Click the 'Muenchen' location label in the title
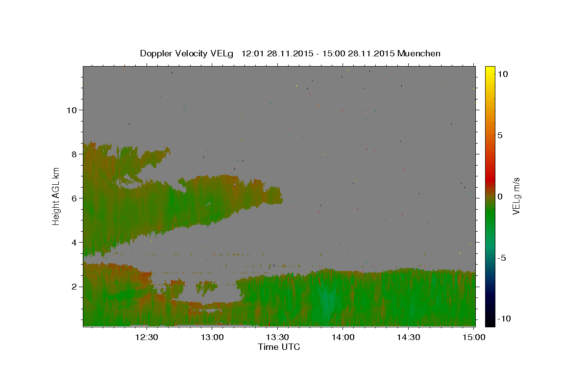 pyautogui.click(x=419, y=53)
